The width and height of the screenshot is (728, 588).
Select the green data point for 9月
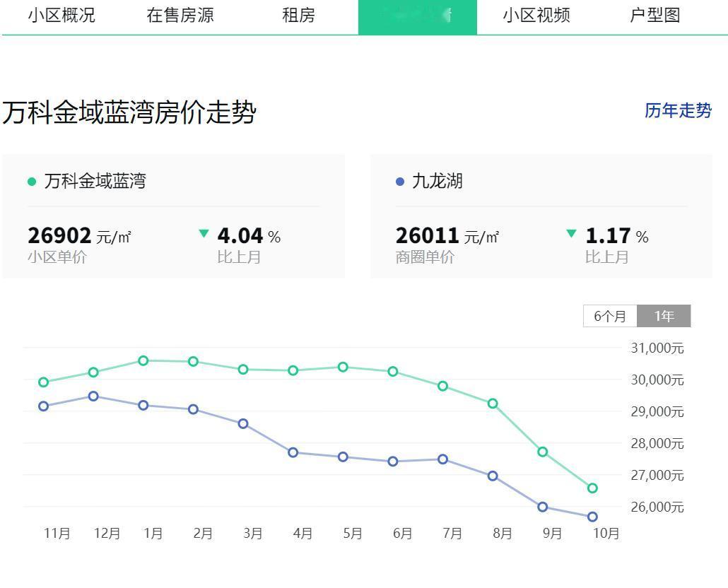[x=543, y=452]
